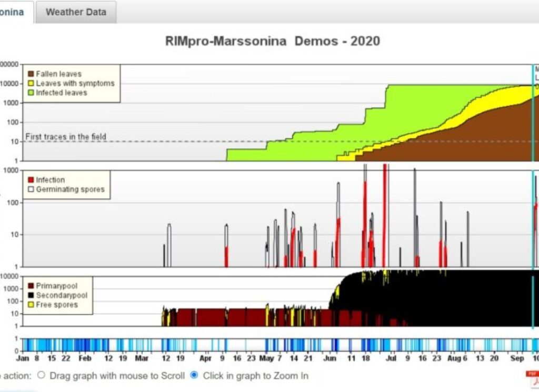Viewport: 539px width, 392px height.
Task: Select Drag graph with mouse to Scroll
Action: 41,375
